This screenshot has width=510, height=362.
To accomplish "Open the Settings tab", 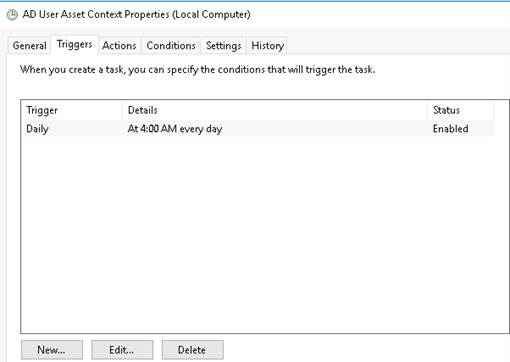I will click(x=223, y=45).
